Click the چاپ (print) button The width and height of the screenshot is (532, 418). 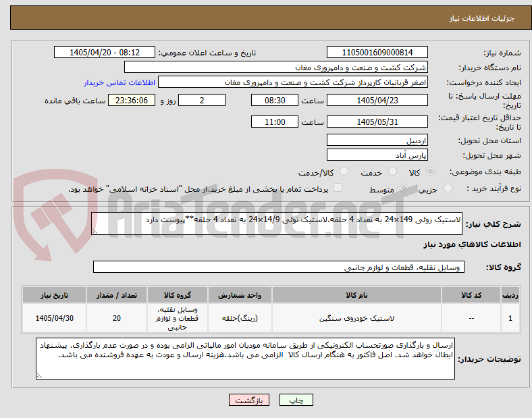[296, 400]
